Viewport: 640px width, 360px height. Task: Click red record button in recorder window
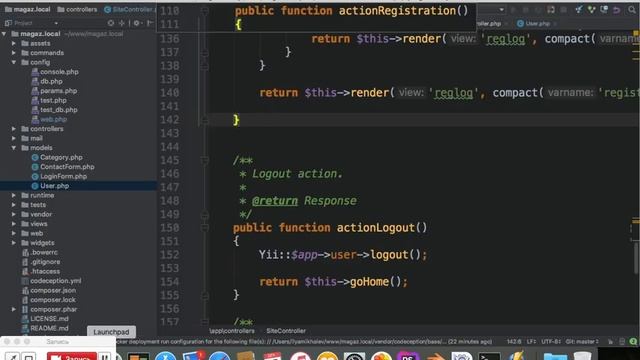click(x=71, y=357)
